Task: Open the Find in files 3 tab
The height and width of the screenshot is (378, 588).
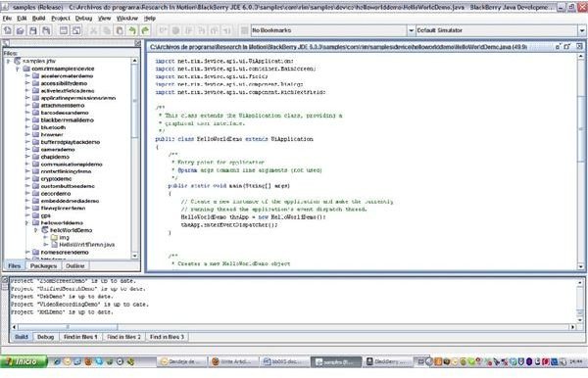Action: pos(167,337)
